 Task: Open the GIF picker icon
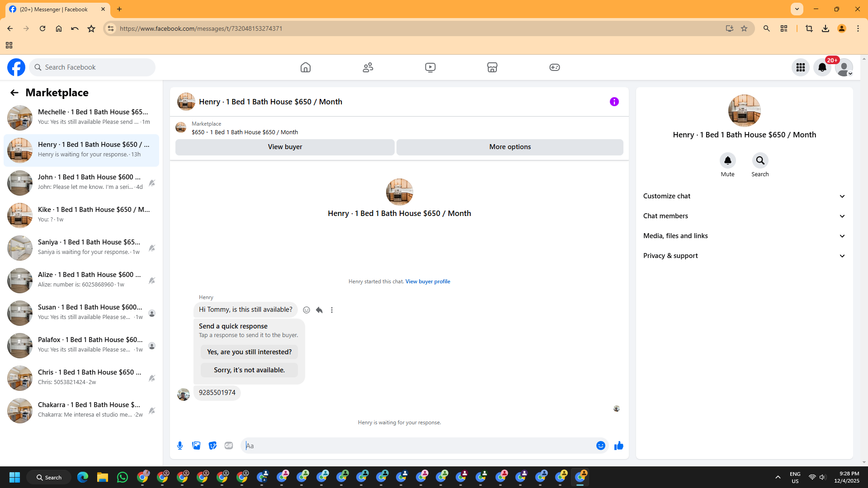coord(229,446)
